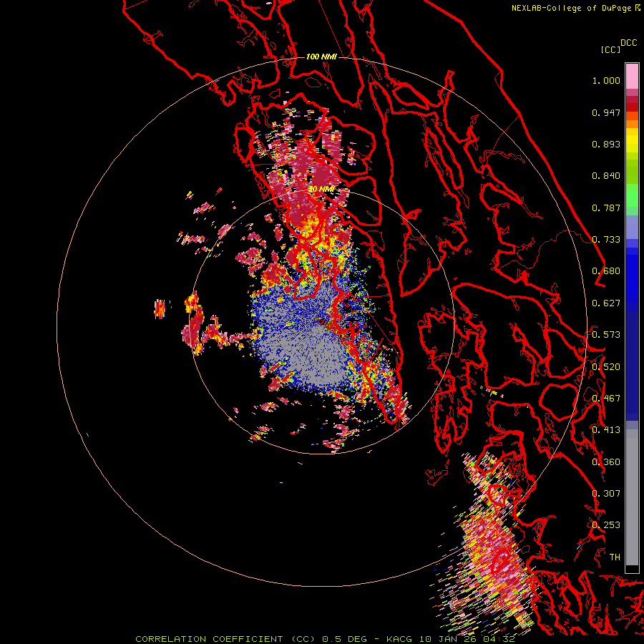Click the [CC] units label
Screen dimensions: 644x644
pos(610,49)
